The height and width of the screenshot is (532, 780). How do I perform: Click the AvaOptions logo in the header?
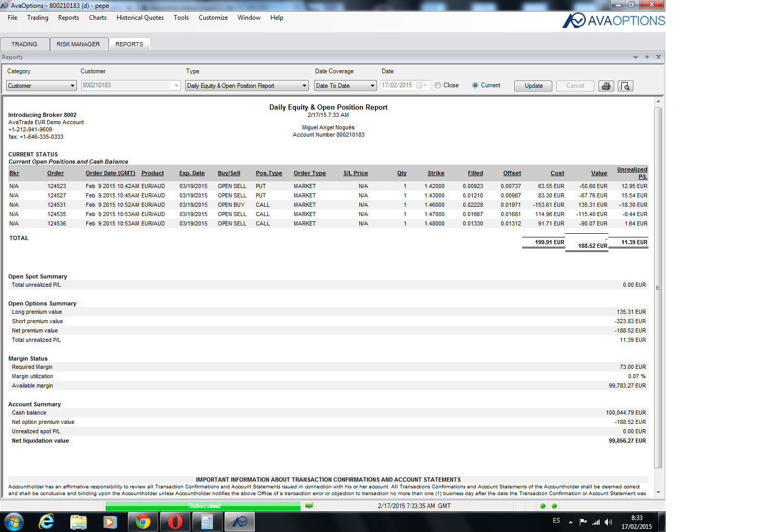click(x=614, y=20)
